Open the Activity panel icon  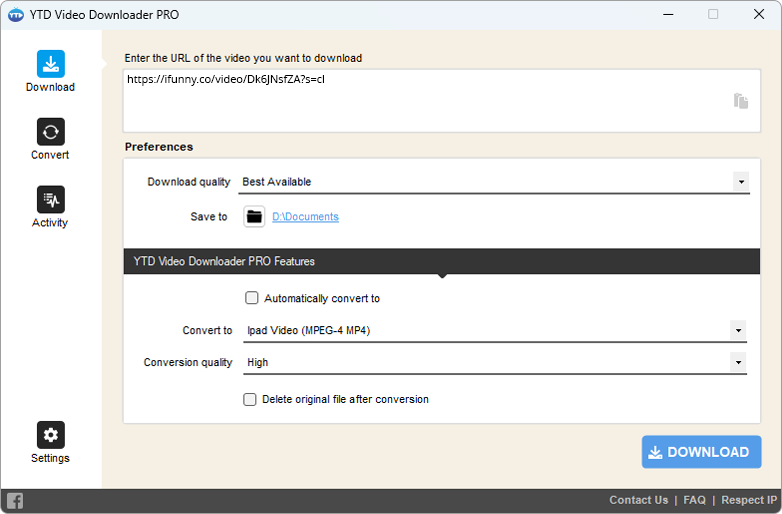(50, 200)
